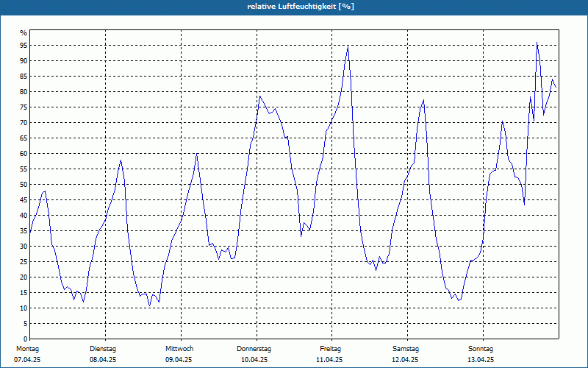Click the chart title 'relative Luftfeuchtigkeit [%]'

click(301, 7)
